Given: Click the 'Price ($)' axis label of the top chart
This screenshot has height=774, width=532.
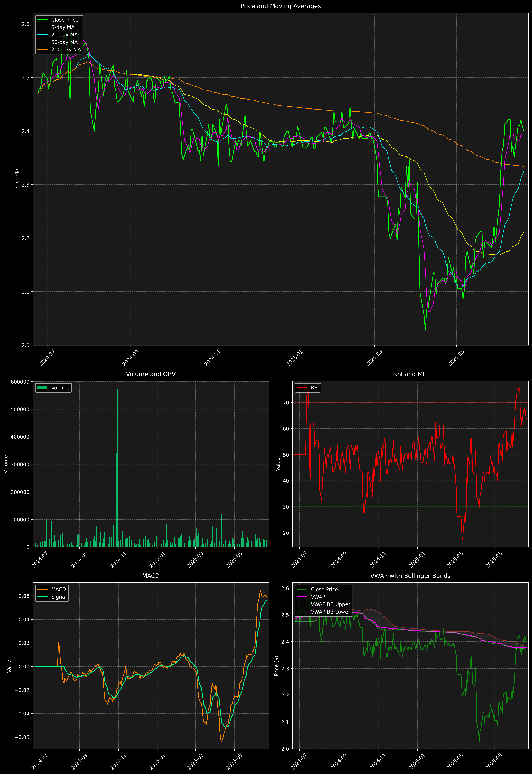Looking at the screenshot, I should 17,179.
